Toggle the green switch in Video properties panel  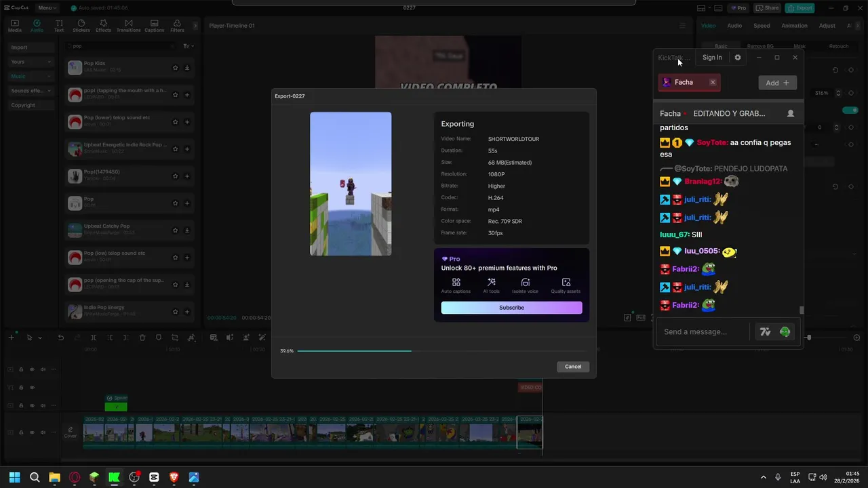tap(850, 110)
